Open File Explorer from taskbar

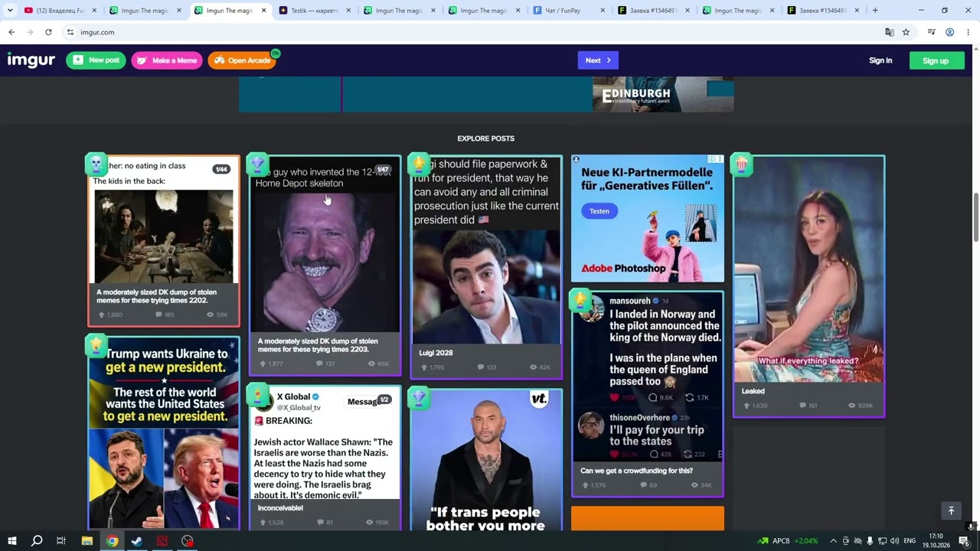[87, 541]
